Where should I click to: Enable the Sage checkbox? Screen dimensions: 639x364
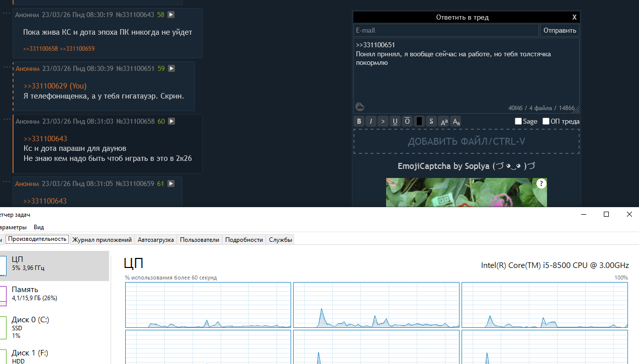518,121
